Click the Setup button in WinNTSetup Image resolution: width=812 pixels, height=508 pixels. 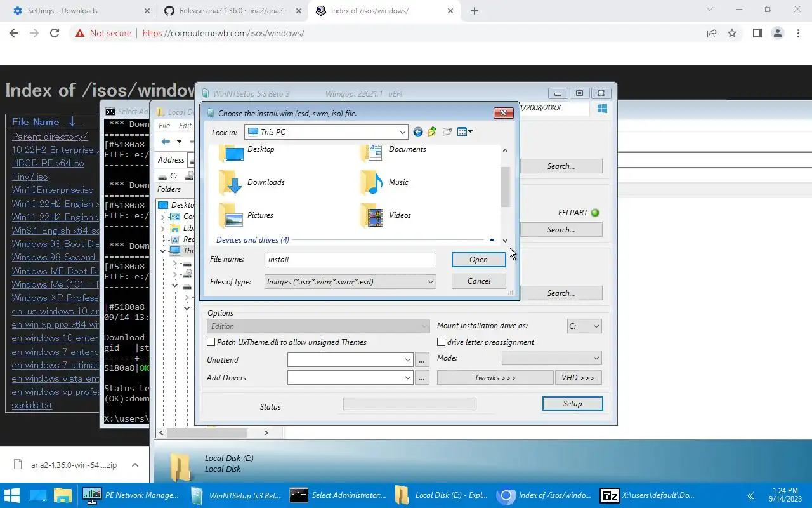coord(572,404)
